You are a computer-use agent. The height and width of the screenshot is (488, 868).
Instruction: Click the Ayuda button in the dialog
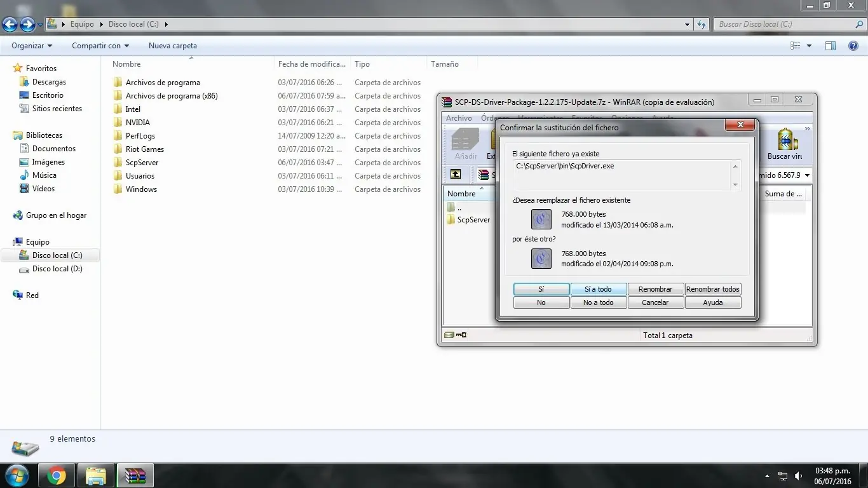(713, 302)
